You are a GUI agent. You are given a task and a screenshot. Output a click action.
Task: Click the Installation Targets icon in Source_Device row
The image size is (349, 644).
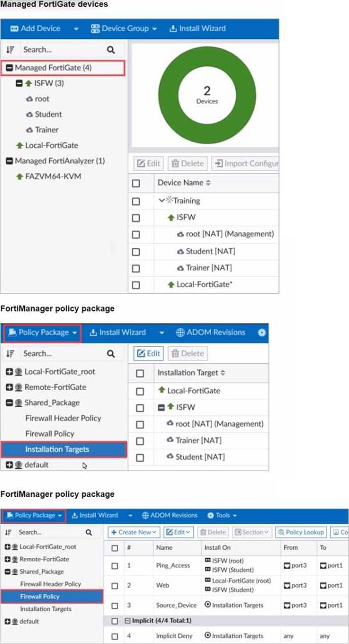[208, 605]
